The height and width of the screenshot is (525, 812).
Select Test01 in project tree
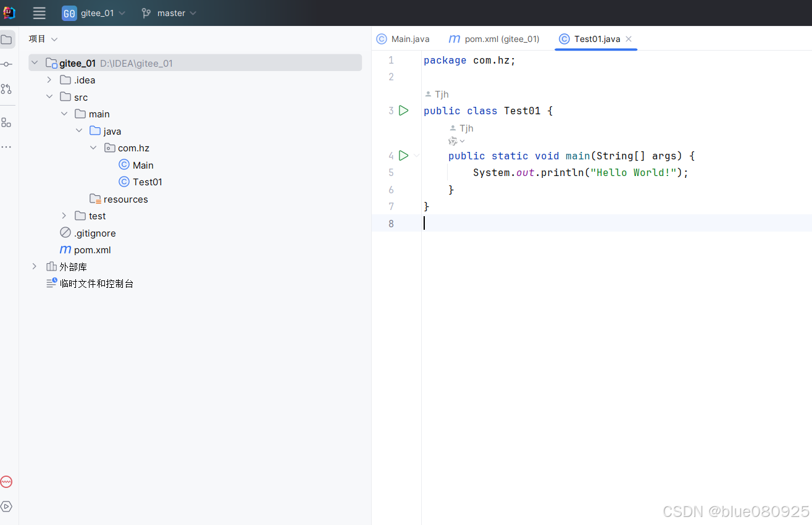click(148, 182)
